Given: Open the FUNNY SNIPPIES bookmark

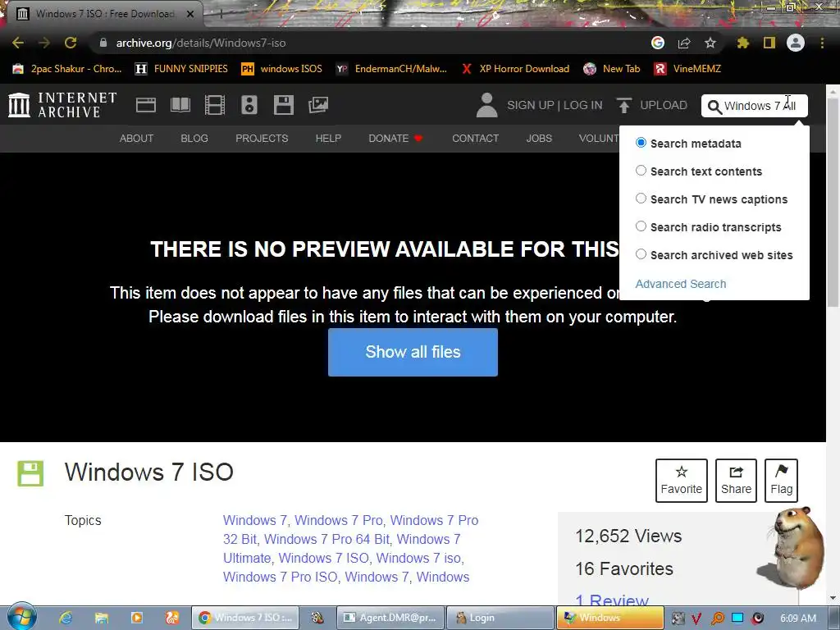Looking at the screenshot, I should click(181, 69).
